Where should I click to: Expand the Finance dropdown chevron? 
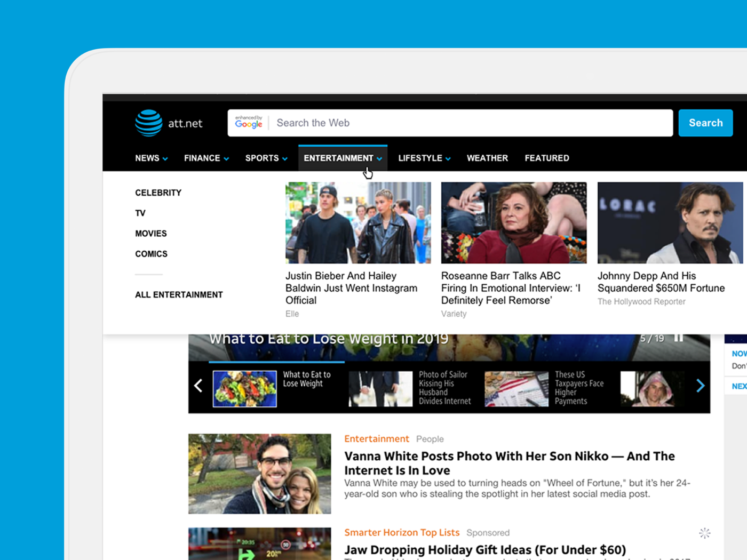point(227,159)
